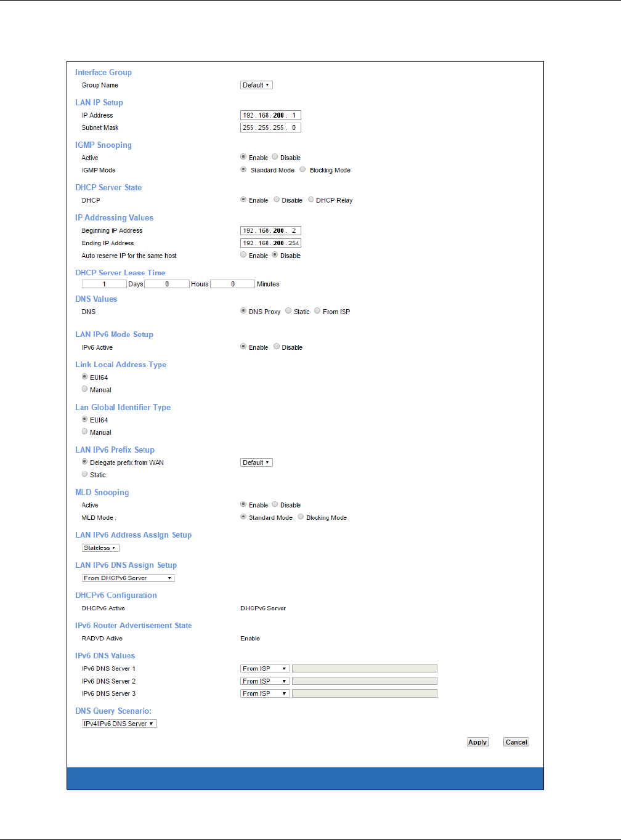Disable auto reserve IP for same host

point(275,255)
